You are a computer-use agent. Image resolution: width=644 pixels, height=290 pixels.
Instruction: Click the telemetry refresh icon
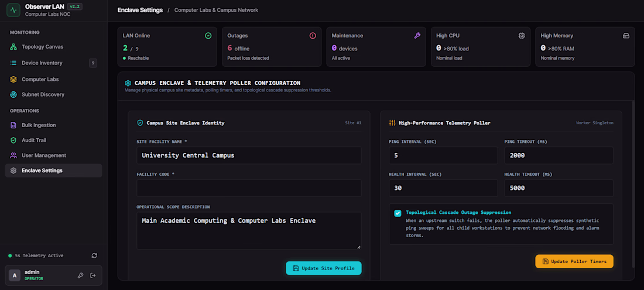(x=94, y=255)
